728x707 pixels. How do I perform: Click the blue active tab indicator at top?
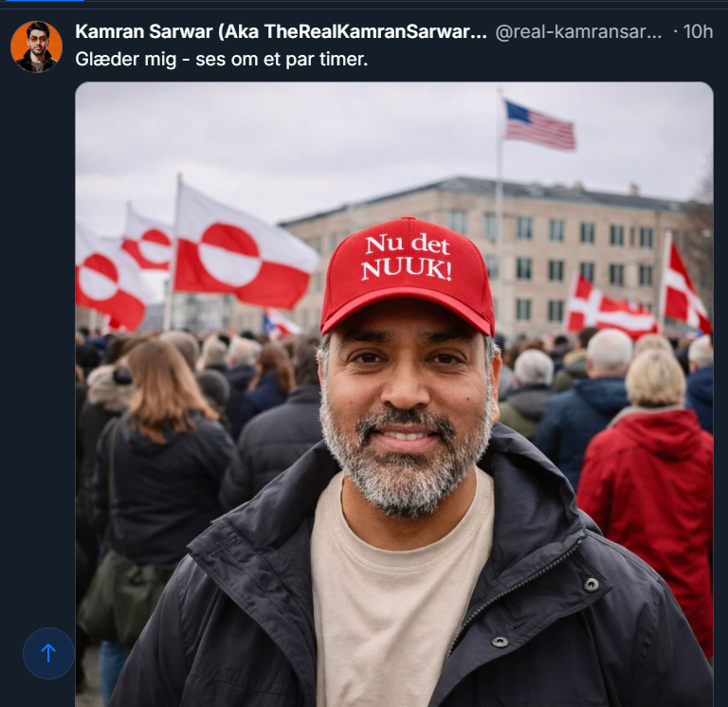43,1
